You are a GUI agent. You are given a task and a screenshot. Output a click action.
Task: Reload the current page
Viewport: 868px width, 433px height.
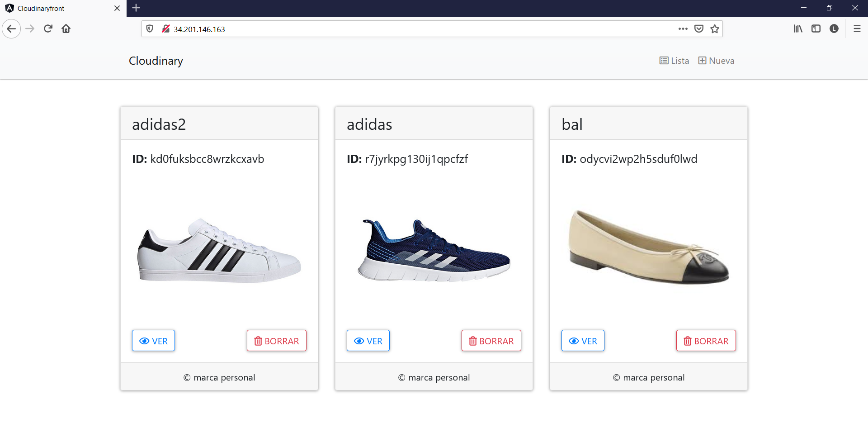(x=48, y=29)
